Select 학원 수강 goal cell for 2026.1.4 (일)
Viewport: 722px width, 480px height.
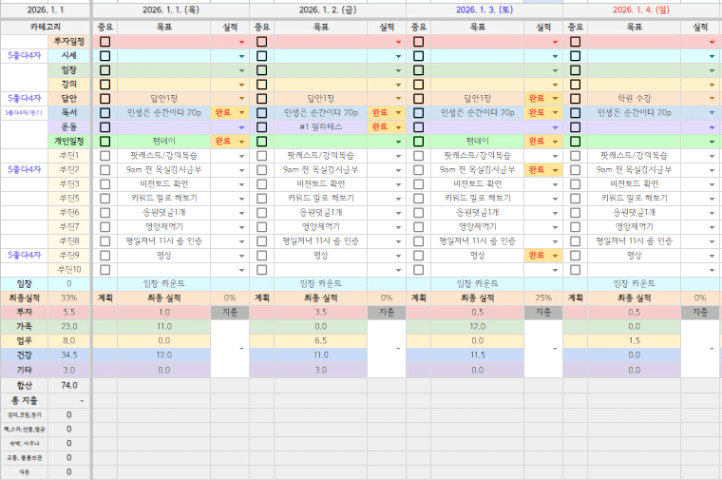[x=634, y=99]
